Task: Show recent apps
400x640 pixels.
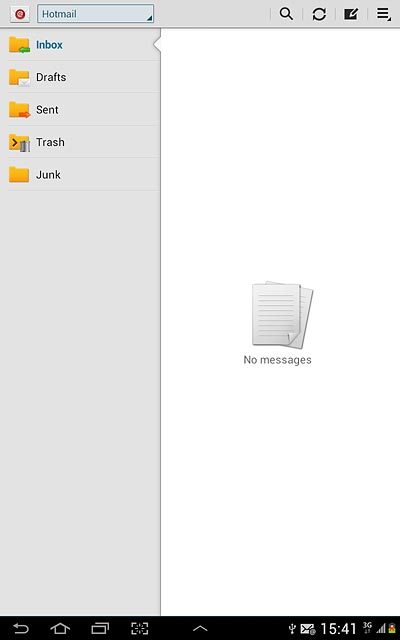Action: [100, 628]
